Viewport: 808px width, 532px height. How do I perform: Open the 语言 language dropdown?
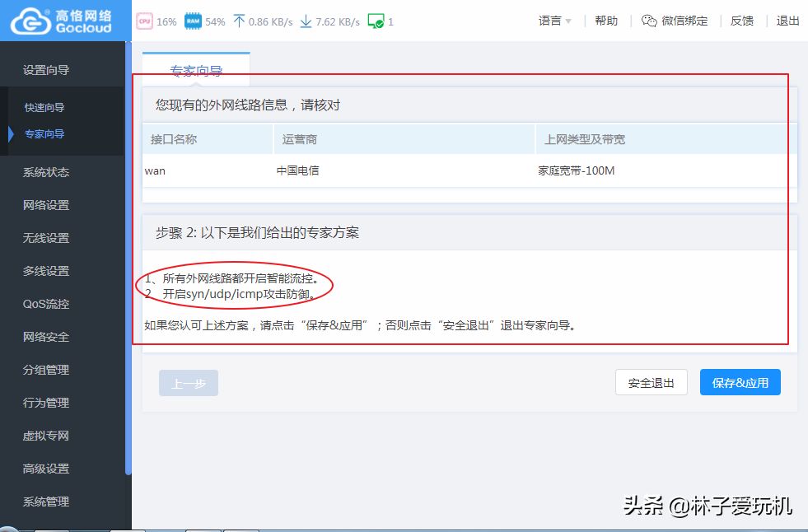pyautogui.click(x=554, y=21)
